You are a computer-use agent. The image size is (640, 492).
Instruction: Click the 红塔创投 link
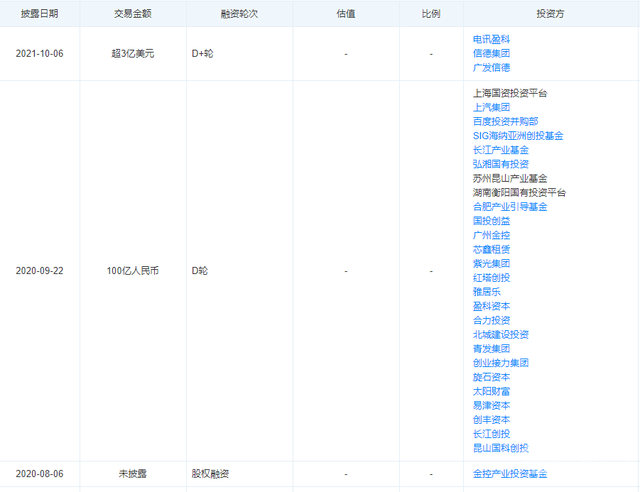(491, 278)
